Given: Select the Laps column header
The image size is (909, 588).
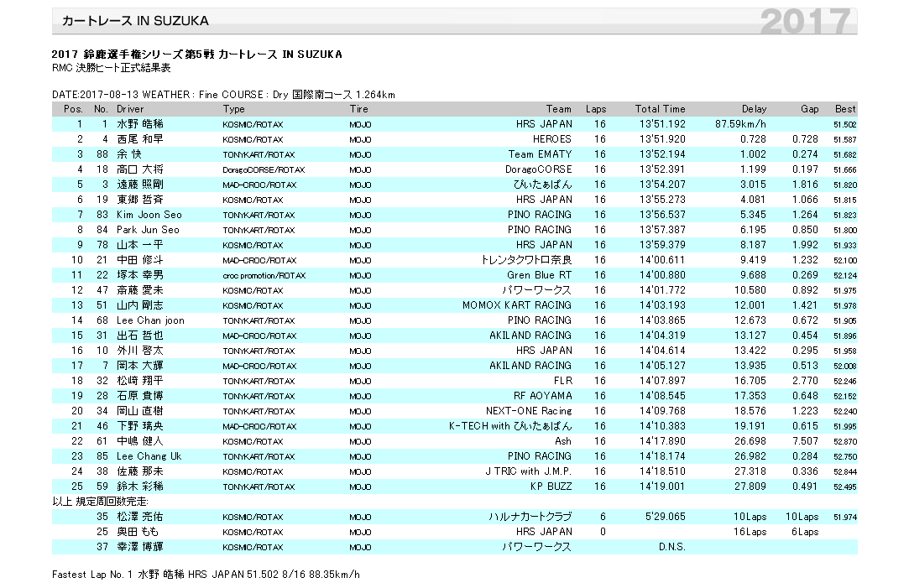Looking at the screenshot, I should pos(595,109).
